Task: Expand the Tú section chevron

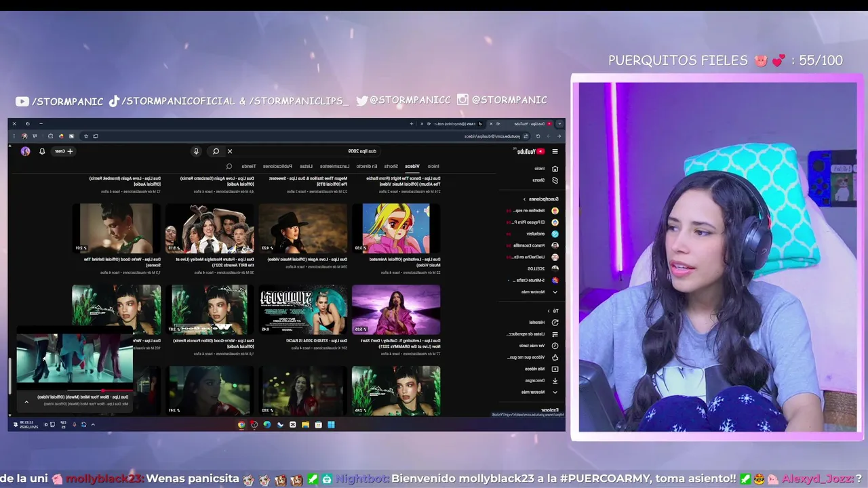Action: pyautogui.click(x=549, y=311)
